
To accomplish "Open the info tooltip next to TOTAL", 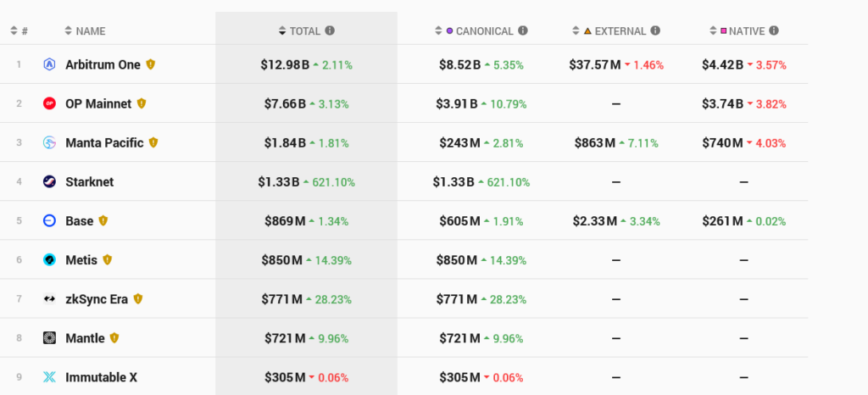I will pos(330,31).
